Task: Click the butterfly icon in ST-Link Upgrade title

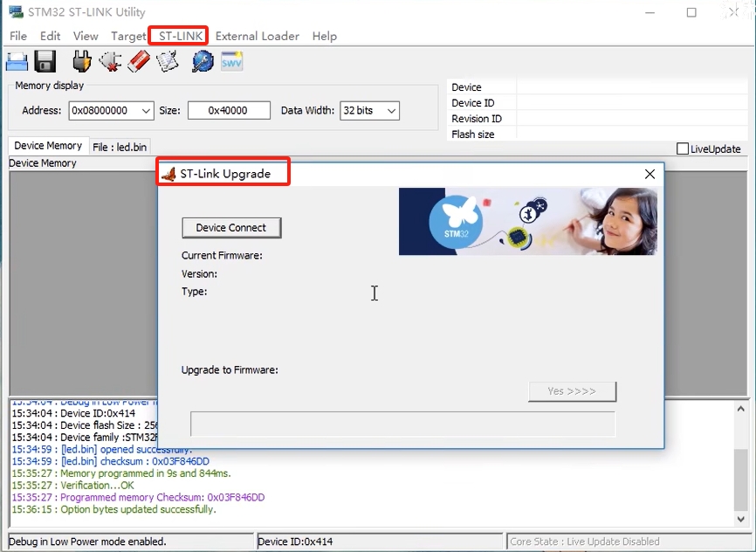Action: coord(168,174)
